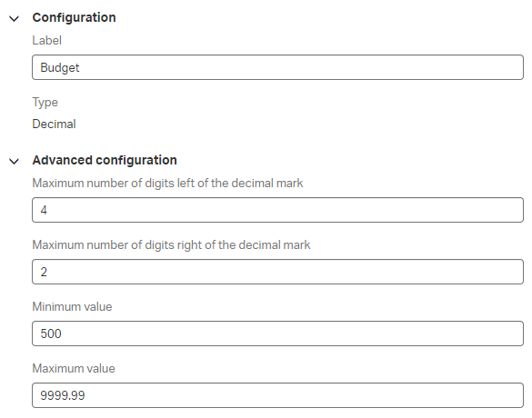Screen dimensions: 532x418
Task: Click the Decimal type value text
Action: [54, 124]
